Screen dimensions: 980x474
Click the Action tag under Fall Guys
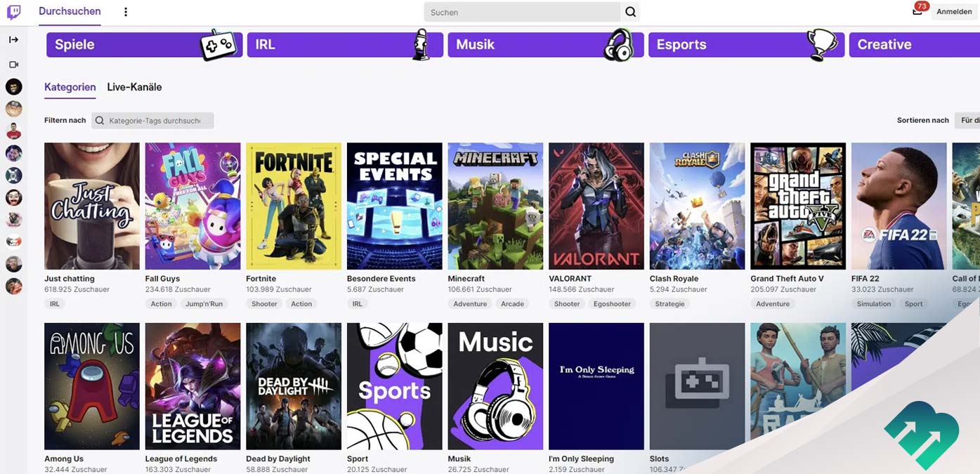pos(161,304)
